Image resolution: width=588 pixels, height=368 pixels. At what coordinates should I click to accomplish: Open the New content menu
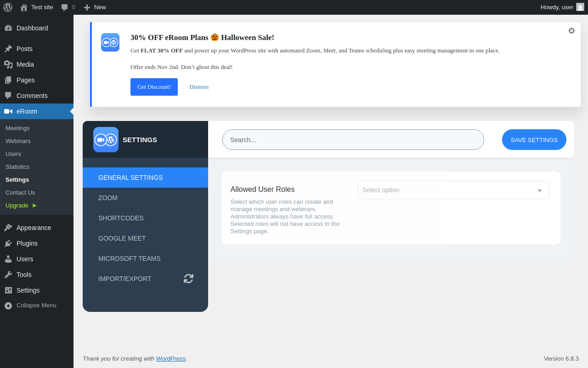[x=95, y=7]
